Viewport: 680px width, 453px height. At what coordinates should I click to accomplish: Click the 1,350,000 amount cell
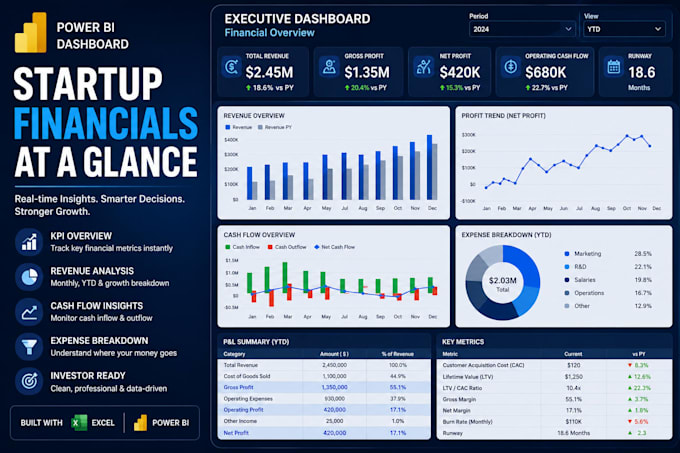(x=334, y=387)
